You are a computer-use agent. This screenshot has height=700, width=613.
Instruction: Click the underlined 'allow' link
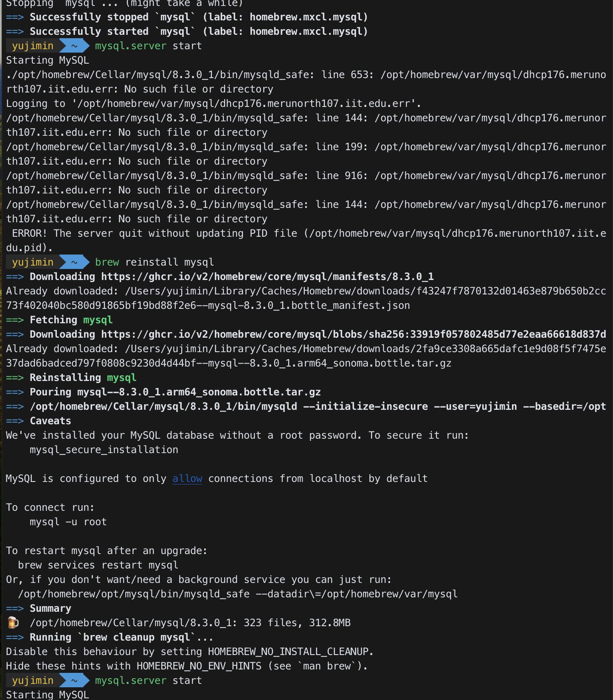coord(187,479)
